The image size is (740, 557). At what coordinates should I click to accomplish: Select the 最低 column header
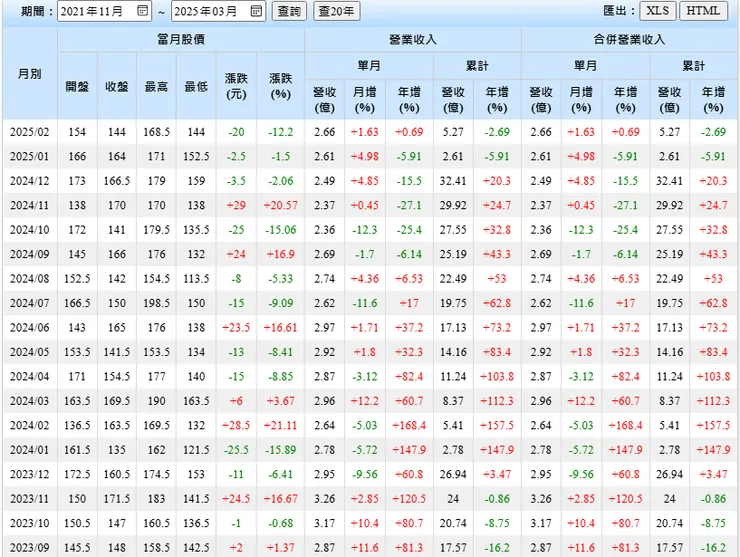tap(196, 86)
